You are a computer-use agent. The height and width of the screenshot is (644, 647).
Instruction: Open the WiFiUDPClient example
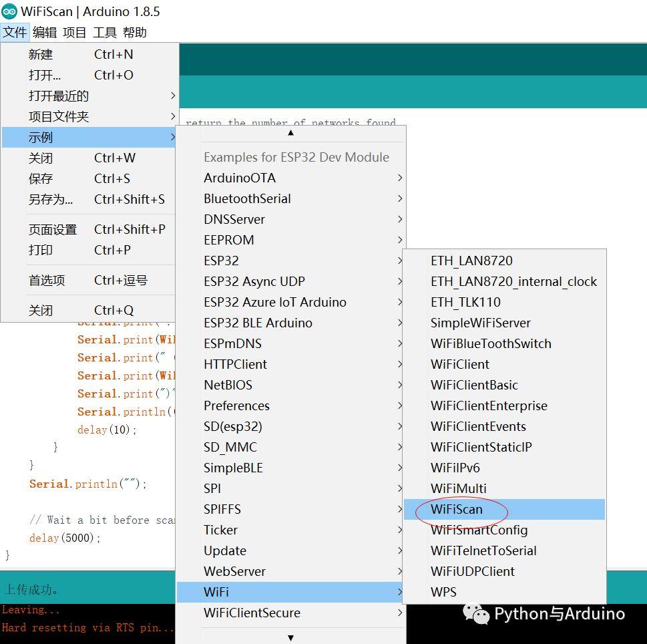click(x=504, y=571)
